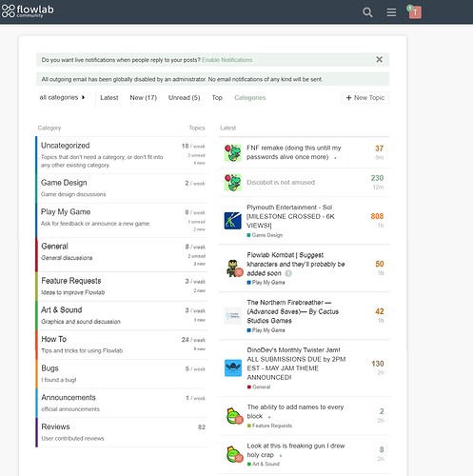Click the unread badge on Flowlab Kombat topic
Screen dimensions: 473x476
point(287,273)
